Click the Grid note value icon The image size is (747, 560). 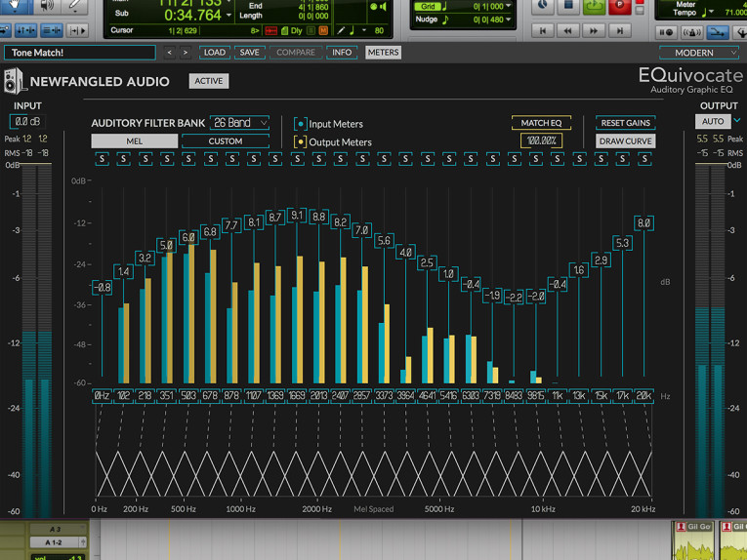(x=445, y=6)
